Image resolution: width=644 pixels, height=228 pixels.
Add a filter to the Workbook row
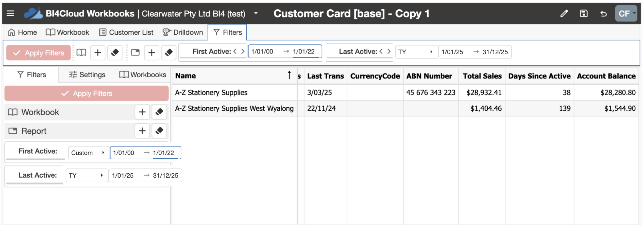[x=142, y=112]
